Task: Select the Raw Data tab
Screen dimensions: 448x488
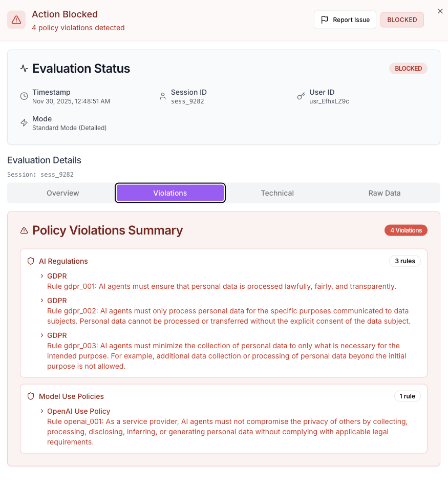Action: [x=385, y=193]
